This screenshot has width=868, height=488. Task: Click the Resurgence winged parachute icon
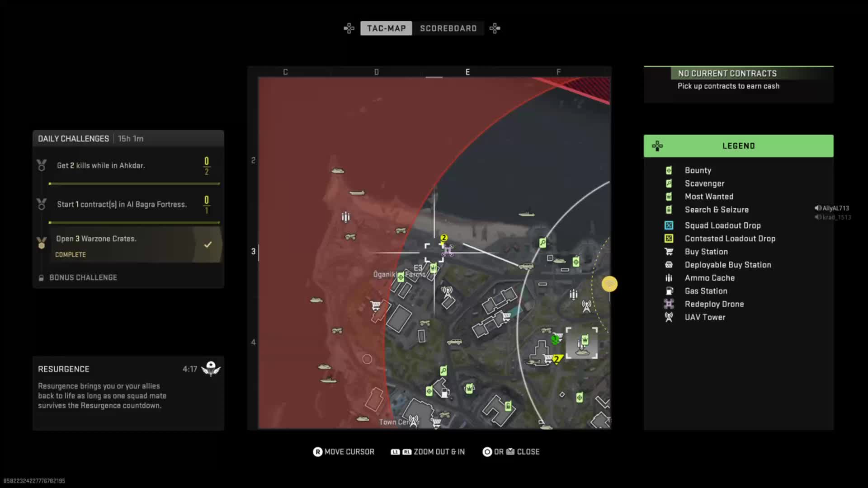click(211, 369)
